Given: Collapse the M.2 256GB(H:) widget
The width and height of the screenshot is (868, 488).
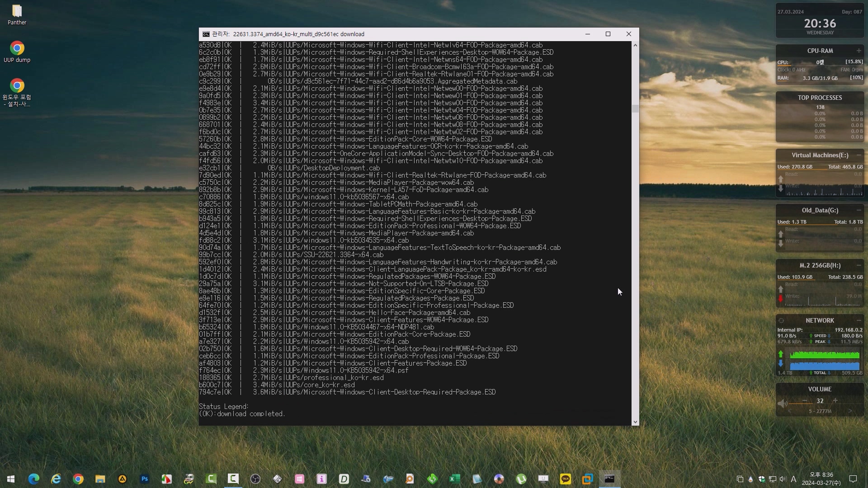Looking at the screenshot, I should pos(859,265).
